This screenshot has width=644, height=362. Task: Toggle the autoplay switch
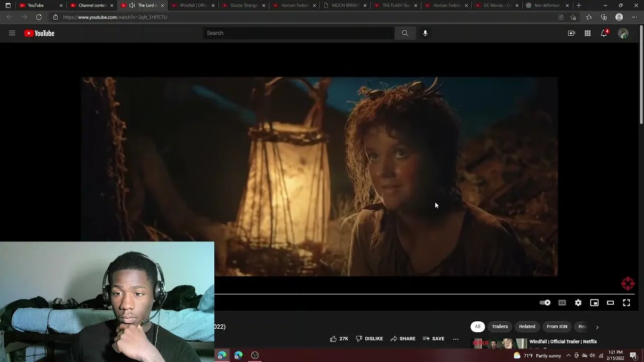coord(545,303)
